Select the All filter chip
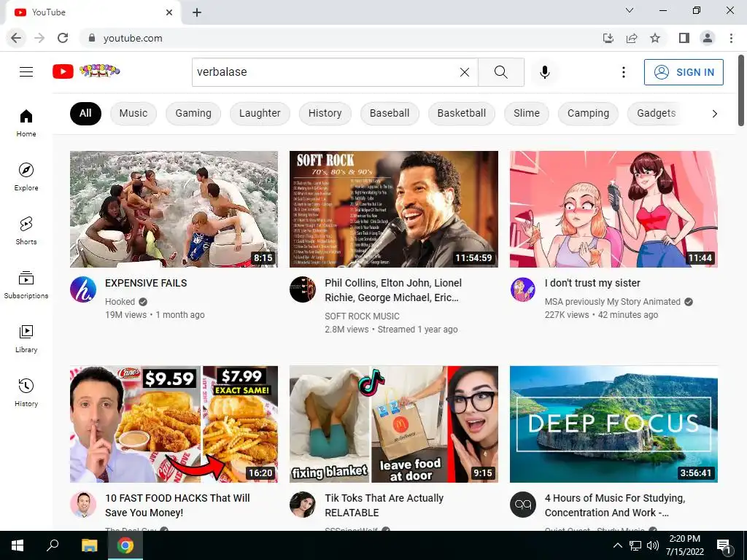The height and width of the screenshot is (560, 747). click(x=85, y=113)
